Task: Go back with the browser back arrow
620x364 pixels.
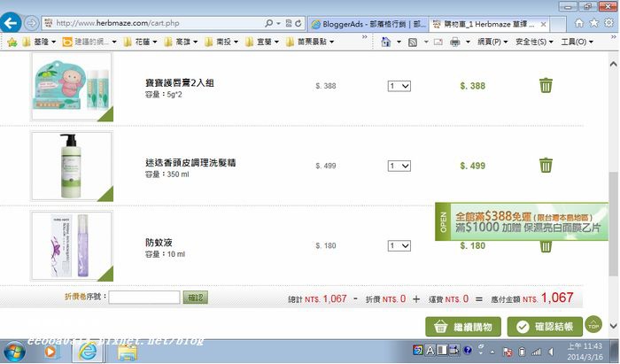Action: pyautogui.click(x=11, y=22)
